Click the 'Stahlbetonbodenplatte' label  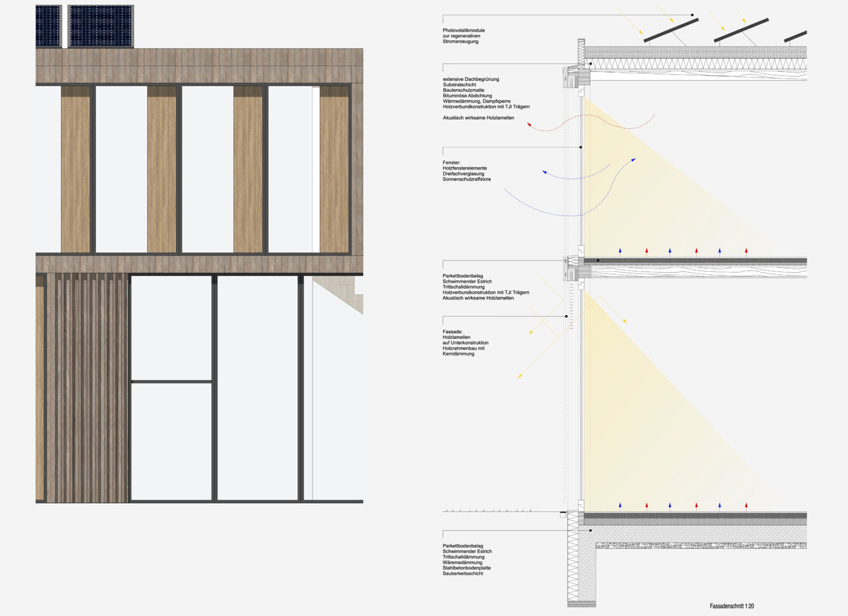pyautogui.click(x=466, y=568)
